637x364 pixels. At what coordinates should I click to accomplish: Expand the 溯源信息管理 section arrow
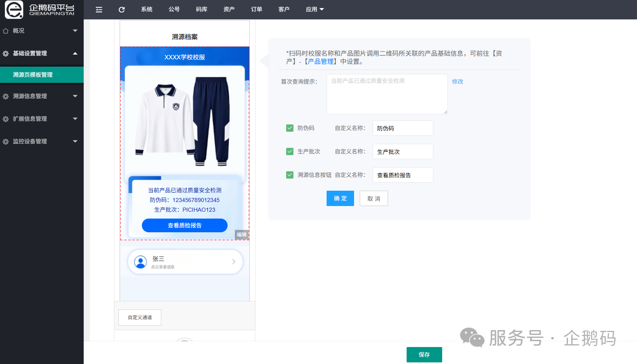click(x=75, y=96)
